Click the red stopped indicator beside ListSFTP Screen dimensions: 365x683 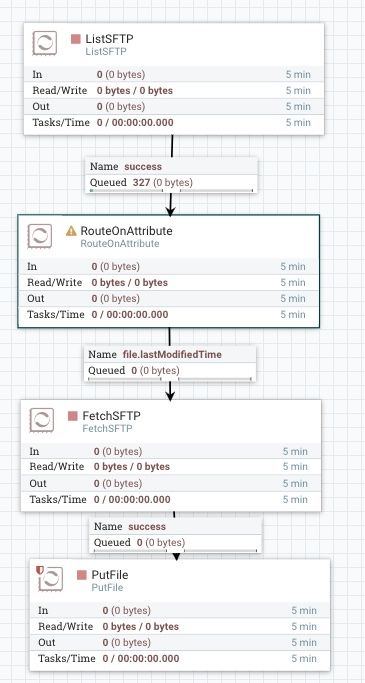(x=76, y=39)
